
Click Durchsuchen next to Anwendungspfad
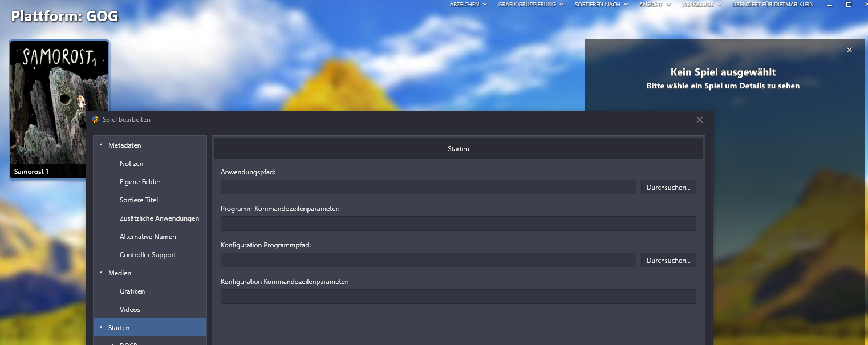coord(668,187)
